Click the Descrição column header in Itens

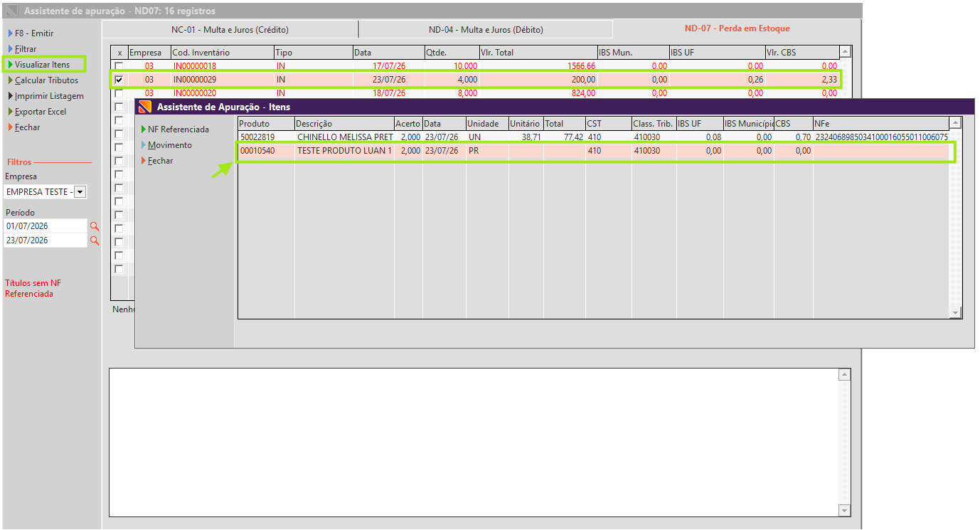point(344,124)
